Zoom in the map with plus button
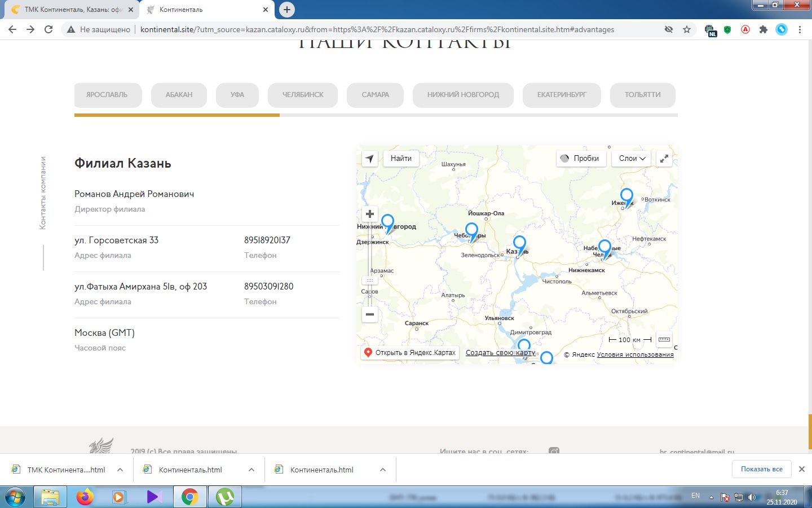Image resolution: width=812 pixels, height=508 pixels. (370, 214)
